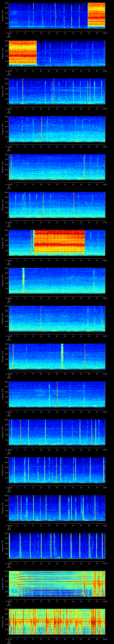Click the 21:28:00 start time label
Viewport: 114px width, 644px height.
coord(9,298)
